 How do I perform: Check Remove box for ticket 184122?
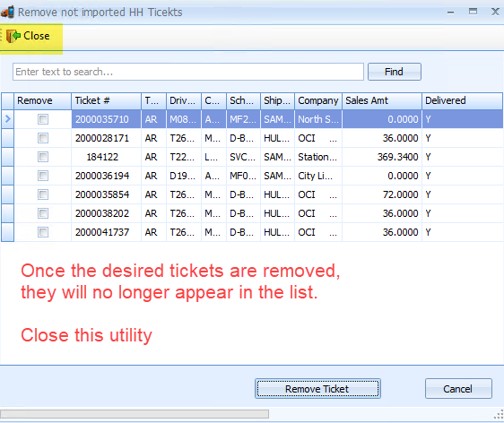[43, 157]
